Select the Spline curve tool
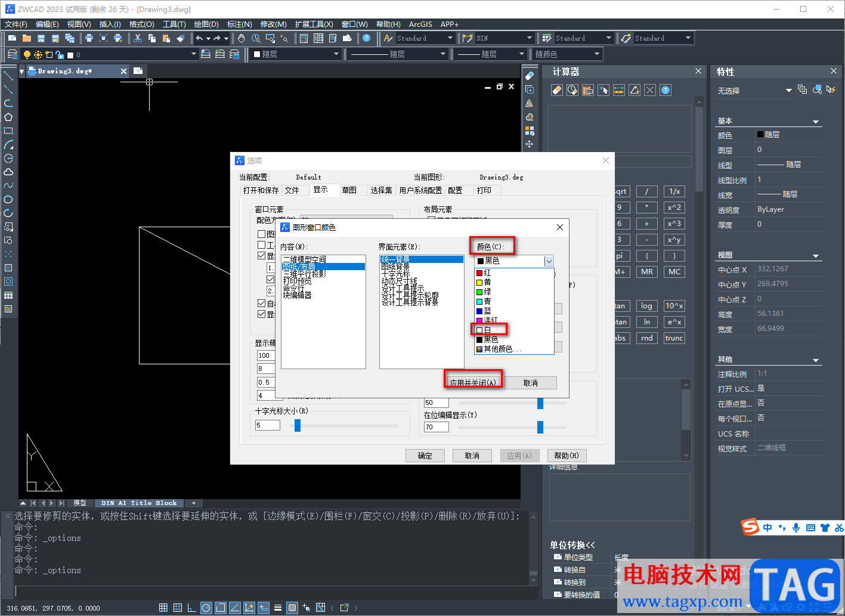This screenshot has height=616, width=845. [x=8, y=185]
